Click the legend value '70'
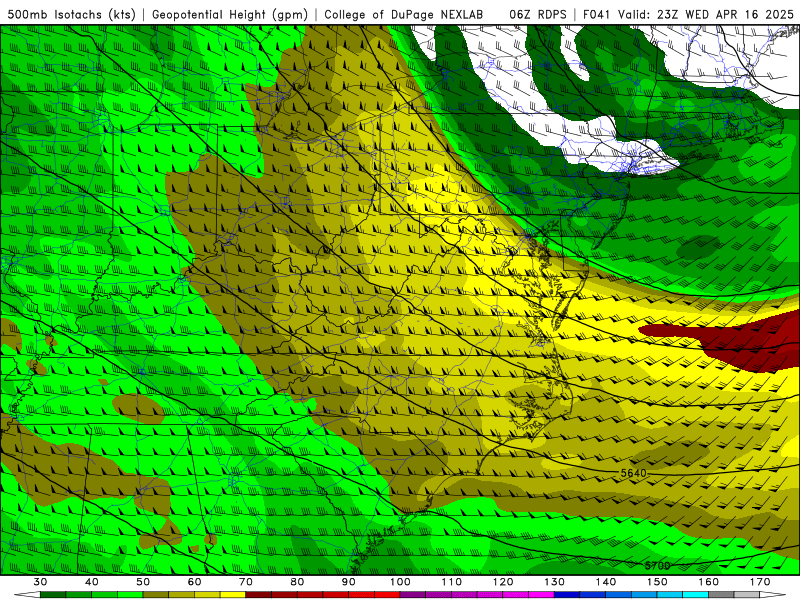The width and height of the screenshot is (800, 600). coord(246,582)
